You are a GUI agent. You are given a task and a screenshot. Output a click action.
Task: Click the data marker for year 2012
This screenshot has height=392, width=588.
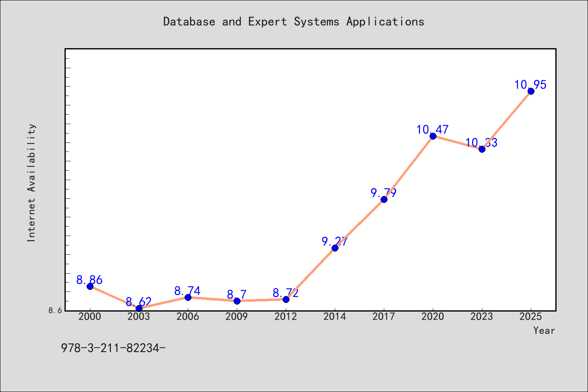pos(286,299)
